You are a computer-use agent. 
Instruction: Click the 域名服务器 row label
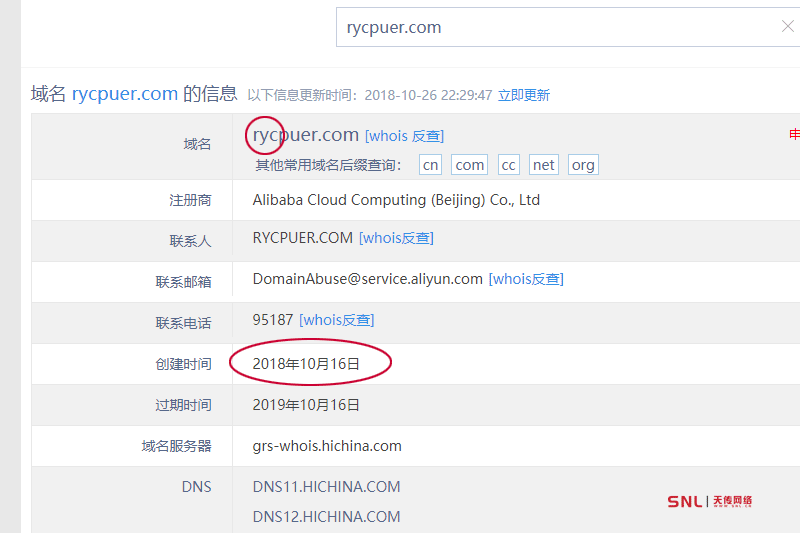(176, 446)
